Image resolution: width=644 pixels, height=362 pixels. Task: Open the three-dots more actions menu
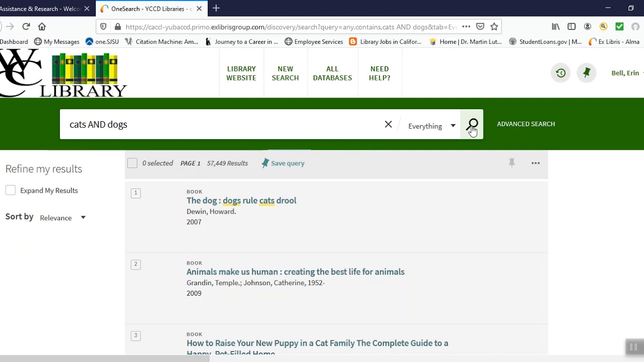(535, 163)
